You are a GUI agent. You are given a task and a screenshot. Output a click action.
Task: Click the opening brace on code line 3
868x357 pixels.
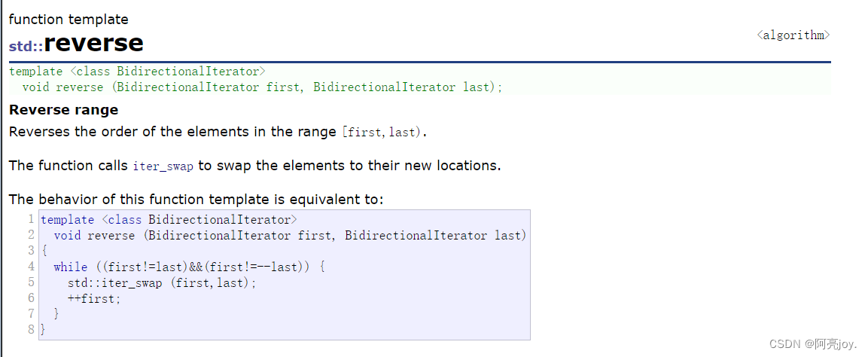44,251
